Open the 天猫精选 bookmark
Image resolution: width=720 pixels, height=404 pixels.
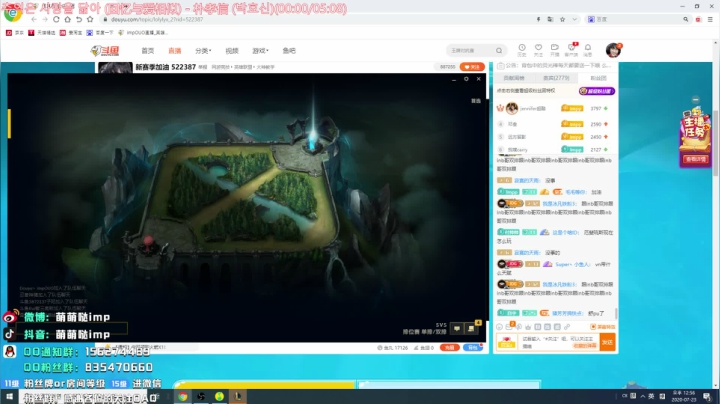42,33
